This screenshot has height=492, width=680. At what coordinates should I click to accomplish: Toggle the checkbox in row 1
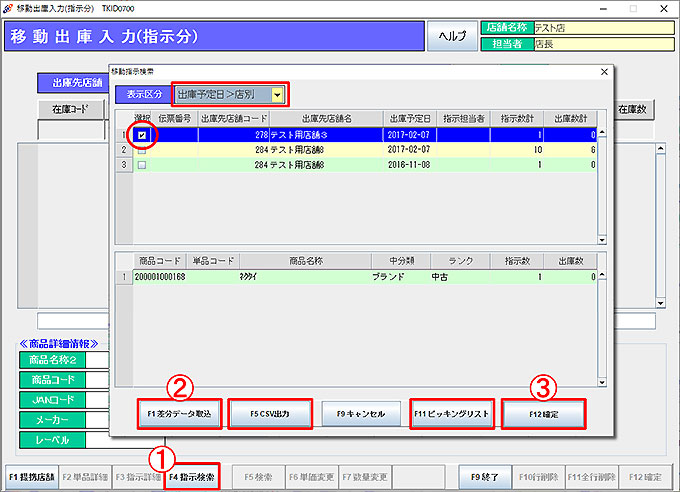[x=142, y=135]
